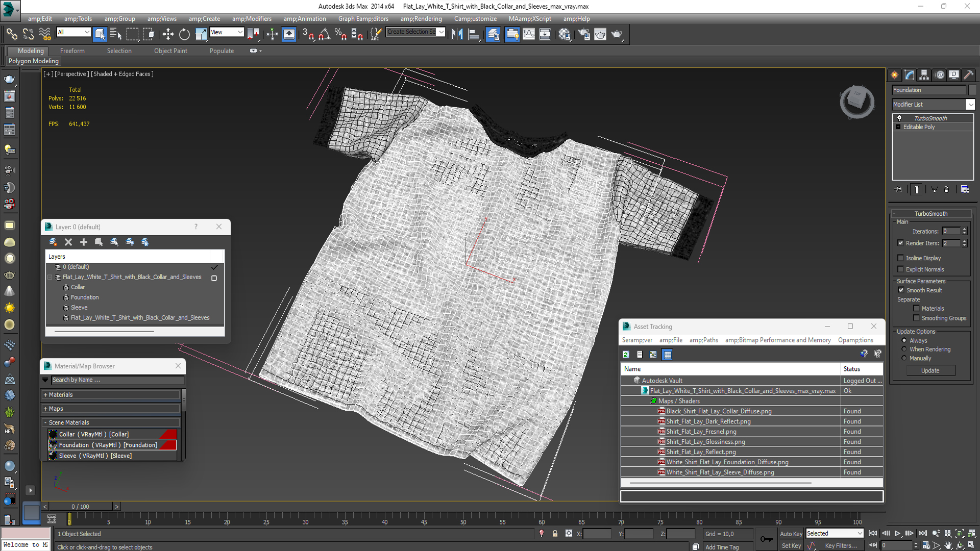Image resolution: width=980 pixels, height=551 pixels.
Task: Toggle the selection lock icon in status bar
Action: 555,534
